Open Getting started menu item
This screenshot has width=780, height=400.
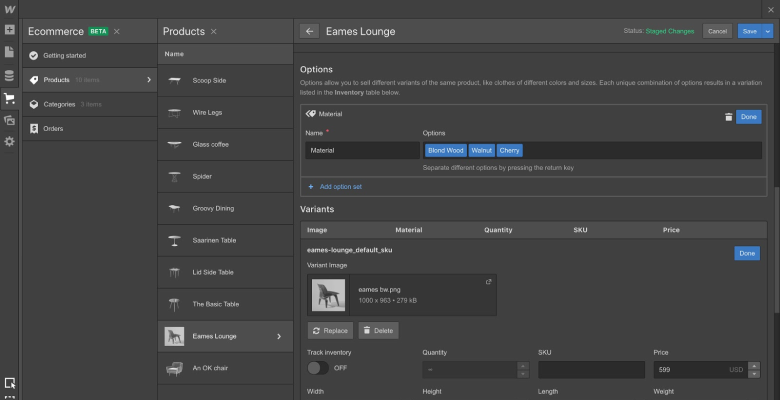pyautogui.click(x=90, y=56)
